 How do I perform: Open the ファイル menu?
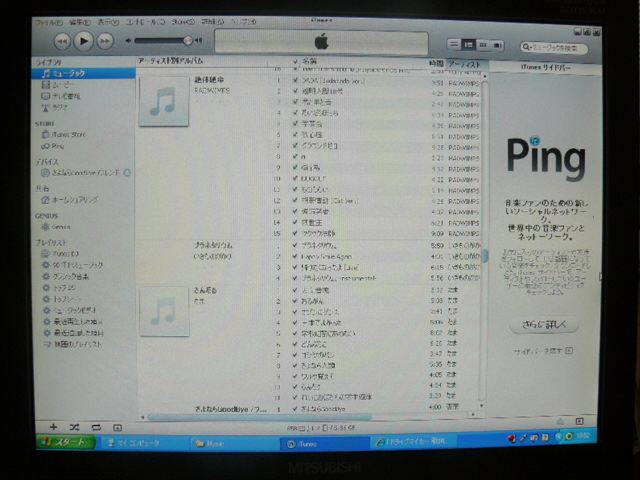tap(49, 22)
